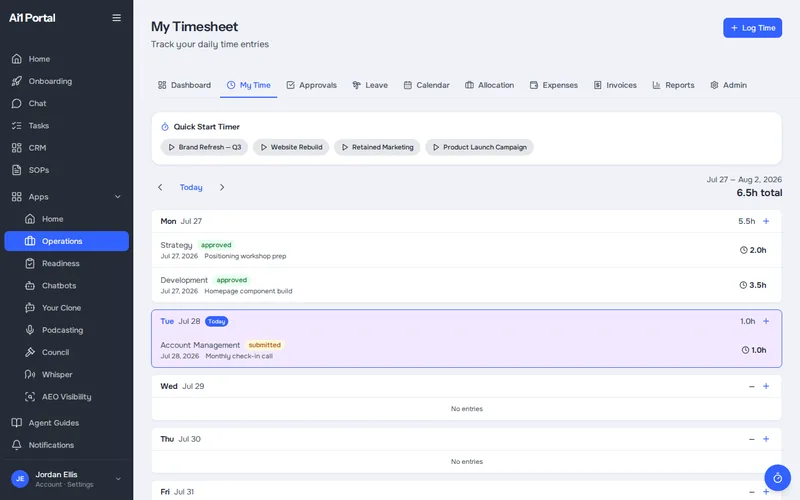Add entry to Mon Jul 27
The height and width of the screenshot is (500, 800).
[766, 221]
